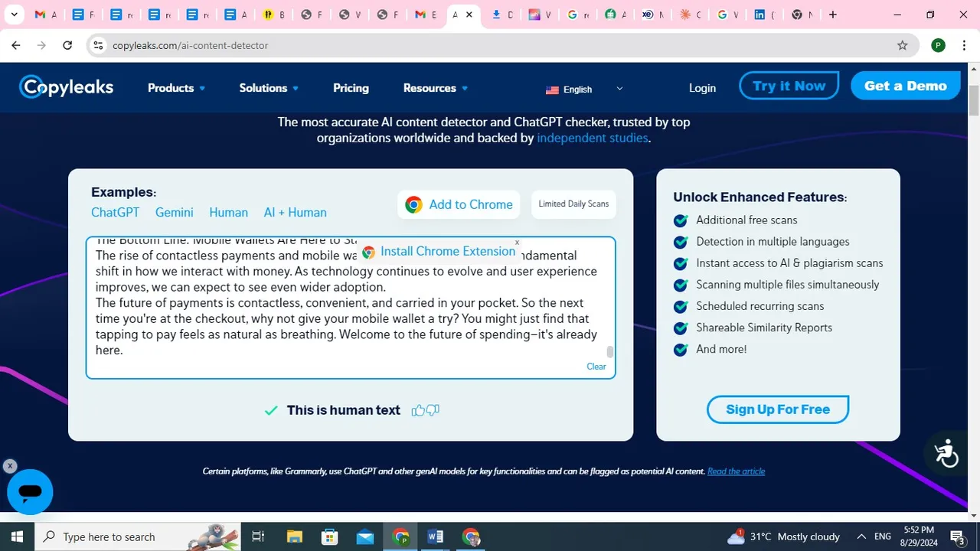
Task: Click the text box scrollbar thumb
Action: pyautogui.click(x=610, y=352)
